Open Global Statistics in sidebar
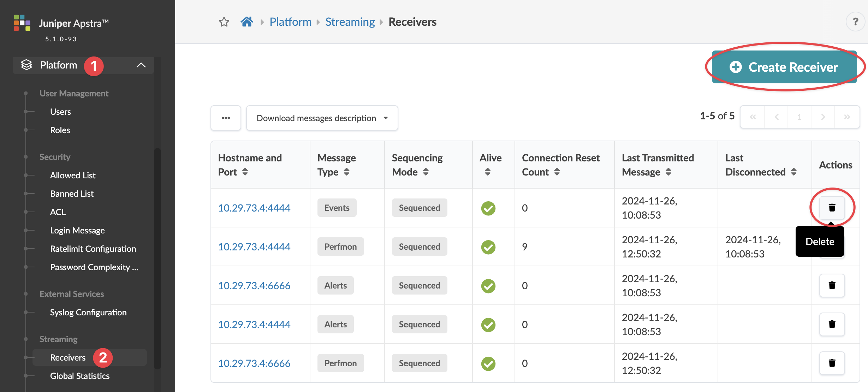The width and height of the screenshot is (868, 392). click(x=80, y=376)
